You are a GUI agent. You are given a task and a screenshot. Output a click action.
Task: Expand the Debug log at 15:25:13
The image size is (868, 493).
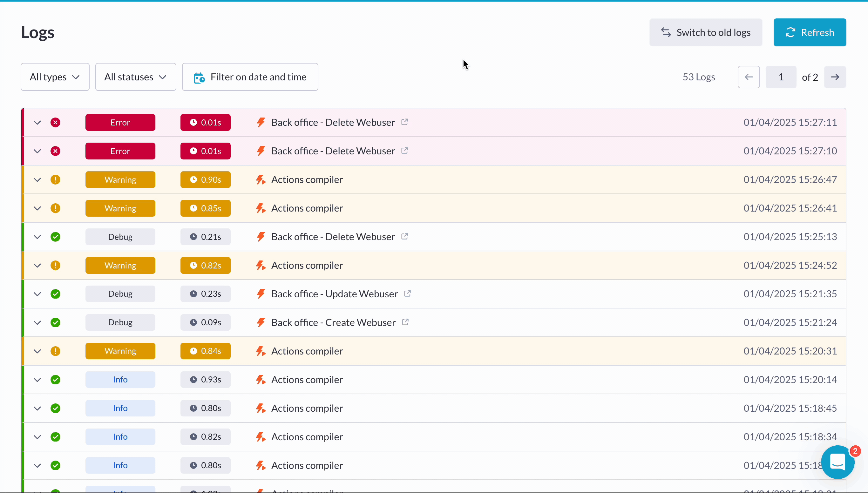[37, 237]
